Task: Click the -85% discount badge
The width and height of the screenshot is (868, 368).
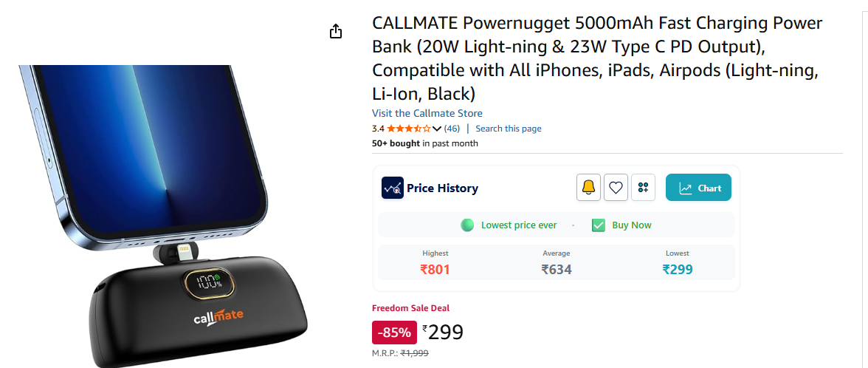Action: (x=394, y=333)
